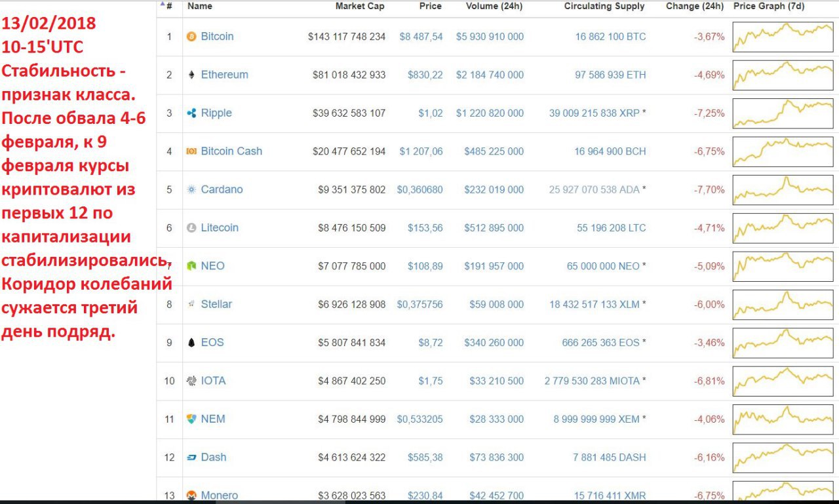Open Cardano 7d price graph thumbnail

coord(783,189)
